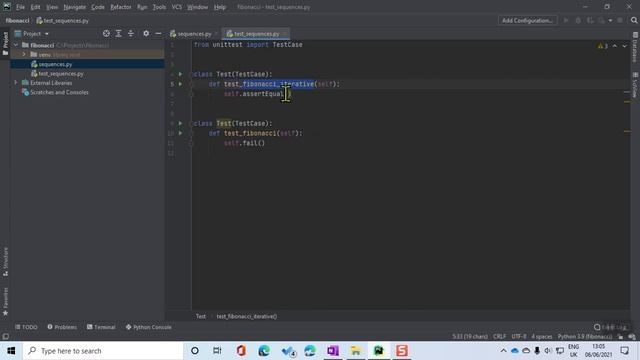Click the Search Everywhere magnifier icon
The height and width of the screenshot is (360, 640).
634,20
